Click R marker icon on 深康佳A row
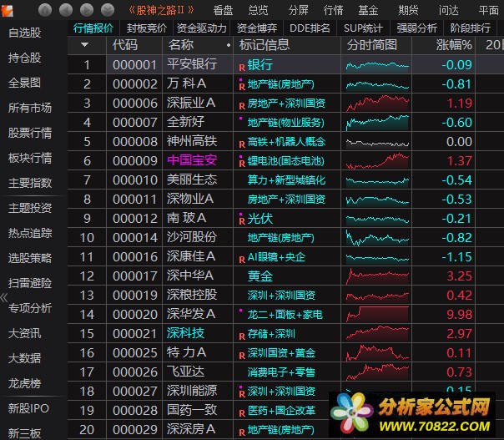504x440 pixels. 242,260
